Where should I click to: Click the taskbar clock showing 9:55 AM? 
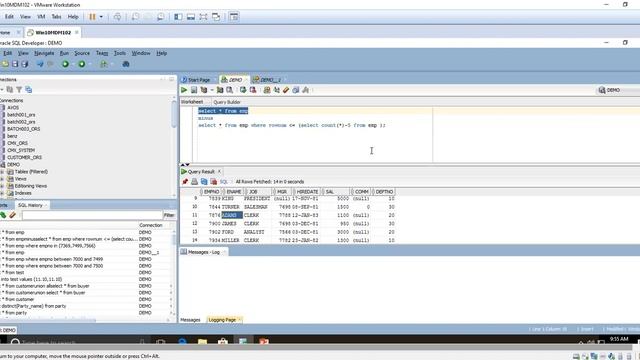click(x=619, y=339)
